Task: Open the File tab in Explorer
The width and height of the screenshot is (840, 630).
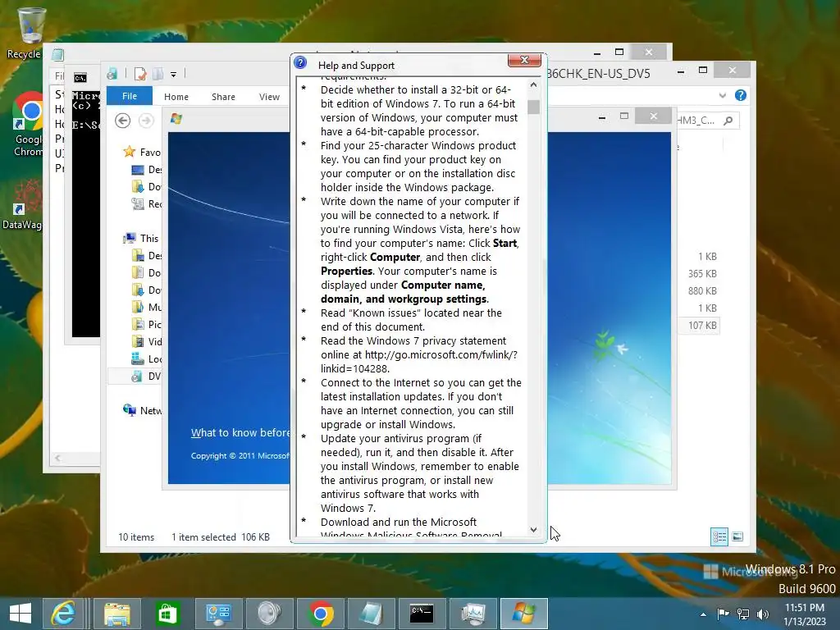Action: point(130,96)
